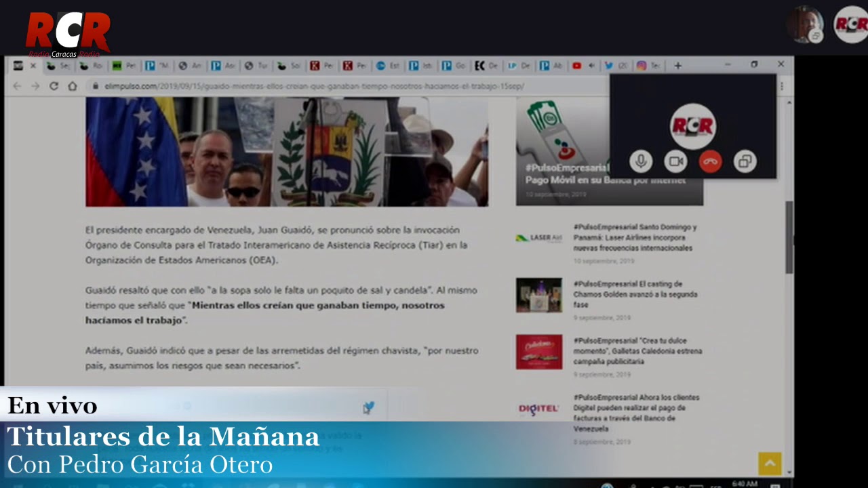The width and height of the screenshot is (868, 488).
Task: Click the scrollbar down arrow of the page
Action: (789, 473)
